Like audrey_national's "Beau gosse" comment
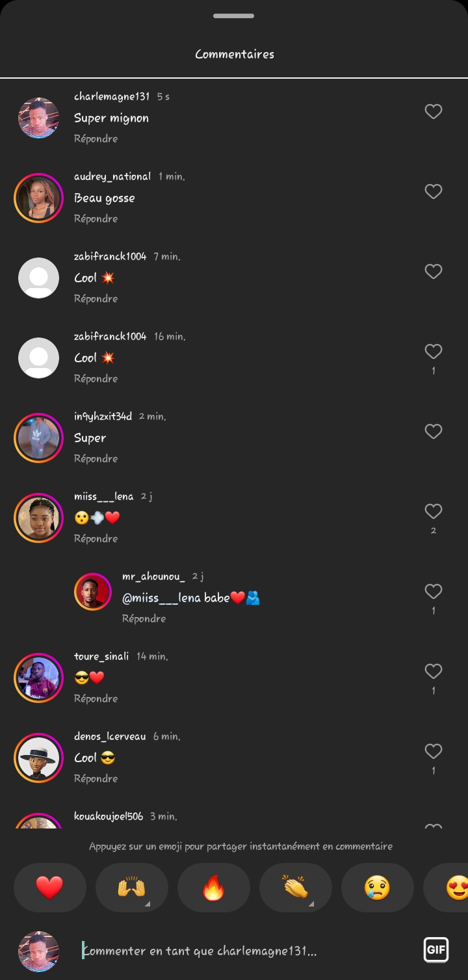 pos(434,192)
